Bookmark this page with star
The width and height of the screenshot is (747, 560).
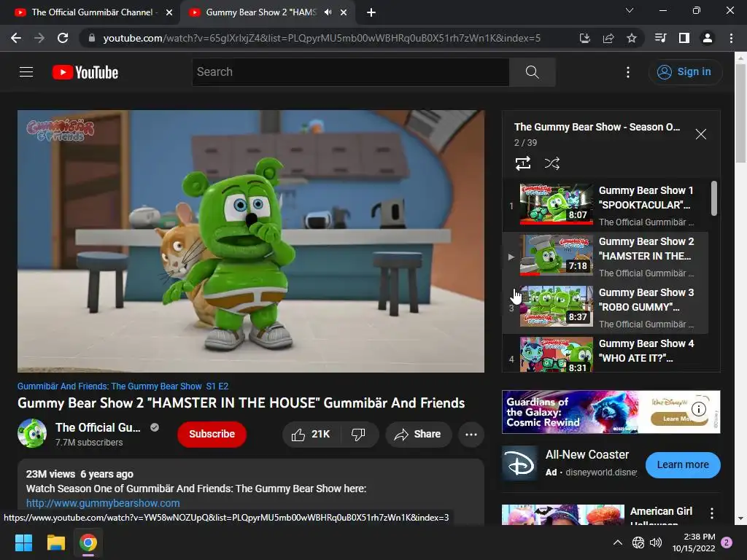pyautogui.click(x=632, y=38)
